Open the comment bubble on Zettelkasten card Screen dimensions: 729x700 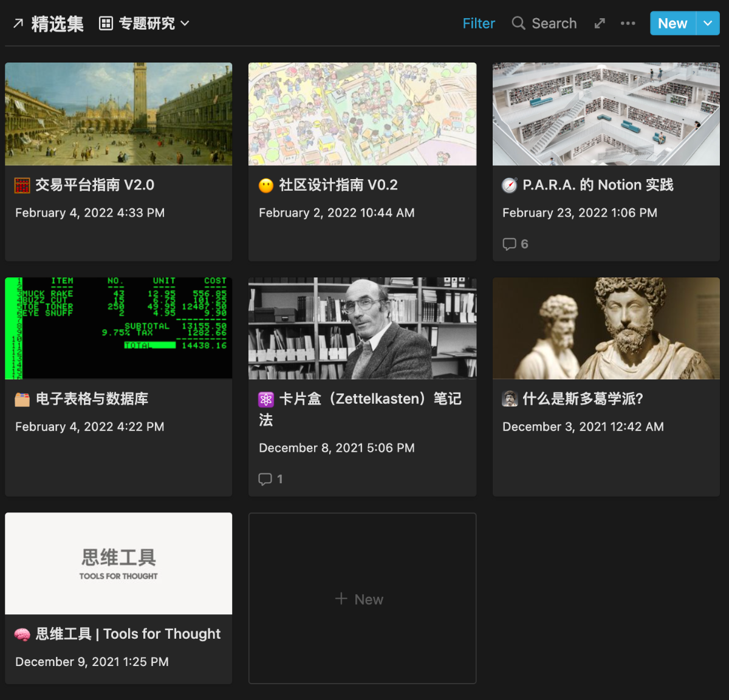[265, 479]
